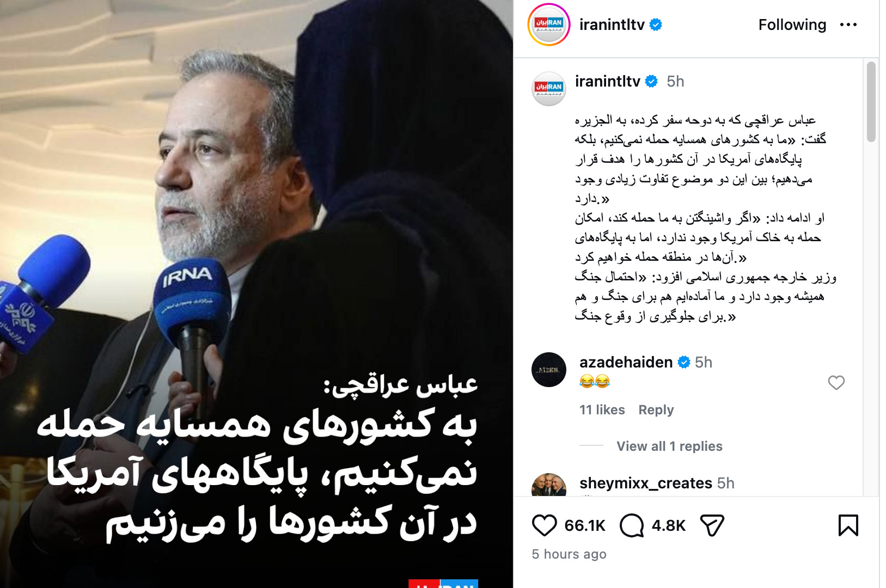Open azadehaiden username link
886x588 pixels.
click(626, 362)
